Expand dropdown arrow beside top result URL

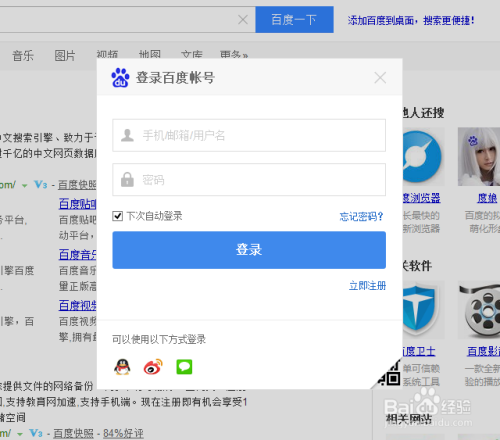[x=24, y=185]
